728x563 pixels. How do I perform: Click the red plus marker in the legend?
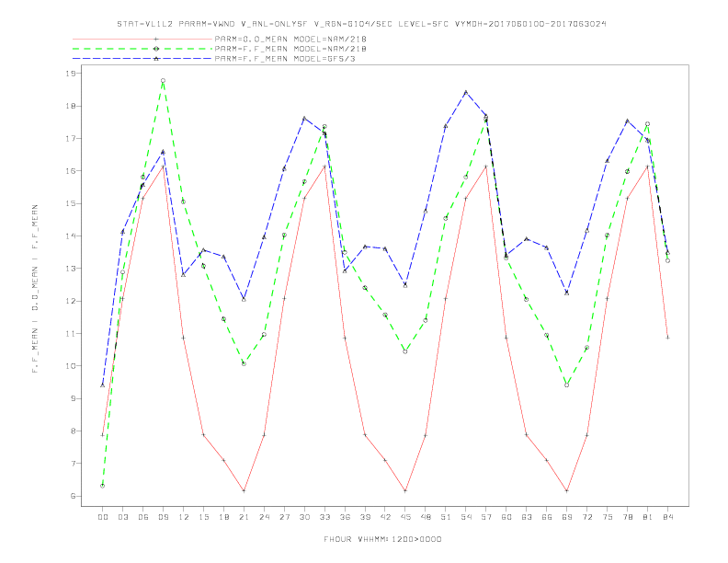156,39
